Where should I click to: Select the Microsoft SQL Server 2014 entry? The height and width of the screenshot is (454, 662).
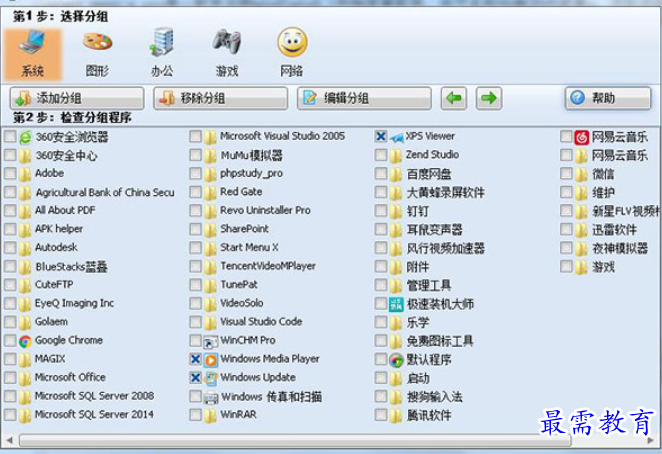click(x=94, y=415)
